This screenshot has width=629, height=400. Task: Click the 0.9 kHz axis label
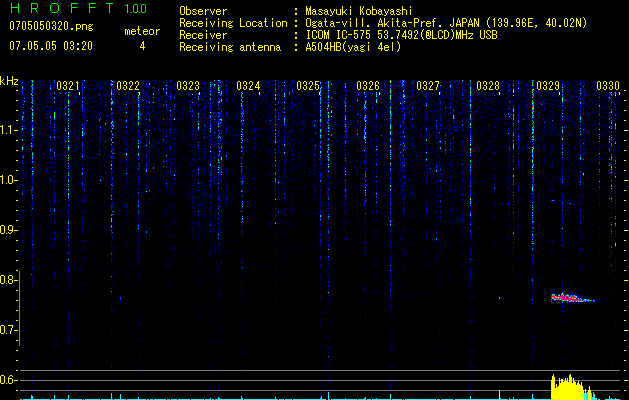pyautogui.click(x=8, y=230)
